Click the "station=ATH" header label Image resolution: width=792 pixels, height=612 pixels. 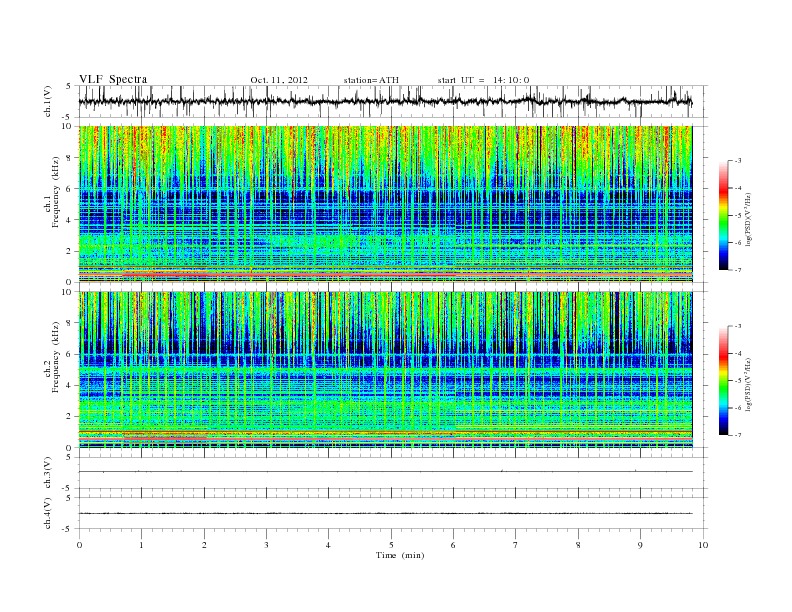point(371,80)
